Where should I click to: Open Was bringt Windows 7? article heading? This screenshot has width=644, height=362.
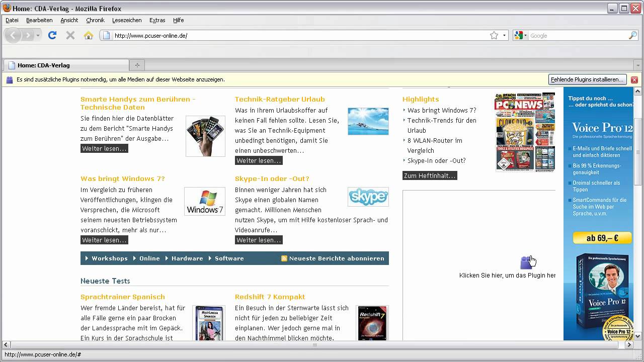(123, 178)
